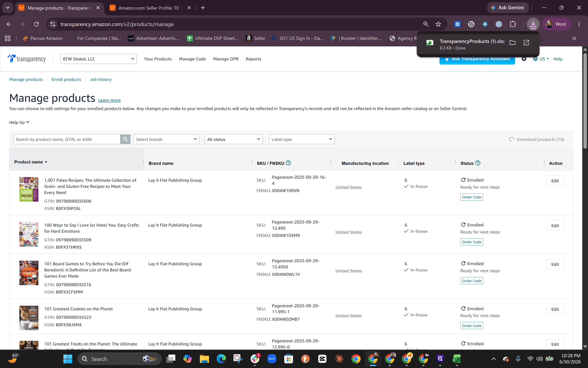Open the Select brands dropdown
The width and height of the screenshot is (588, 368).
coord(167,139)
